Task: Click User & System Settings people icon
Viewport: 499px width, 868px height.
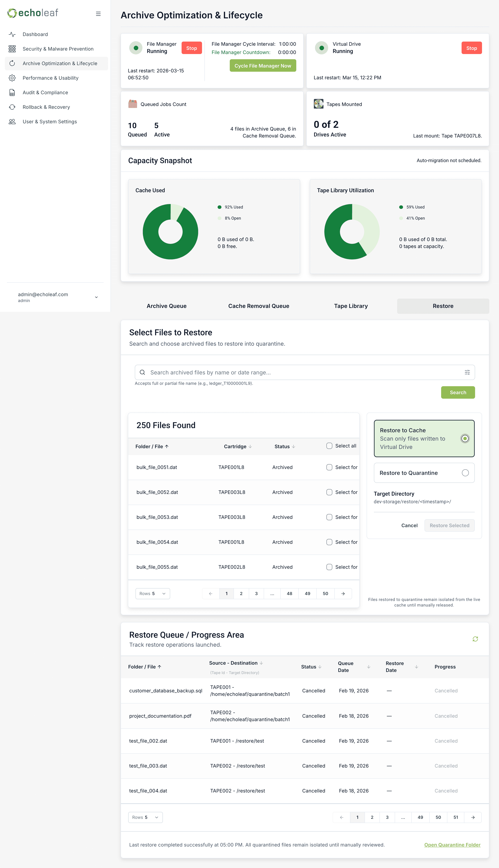Action: point(12,122)
